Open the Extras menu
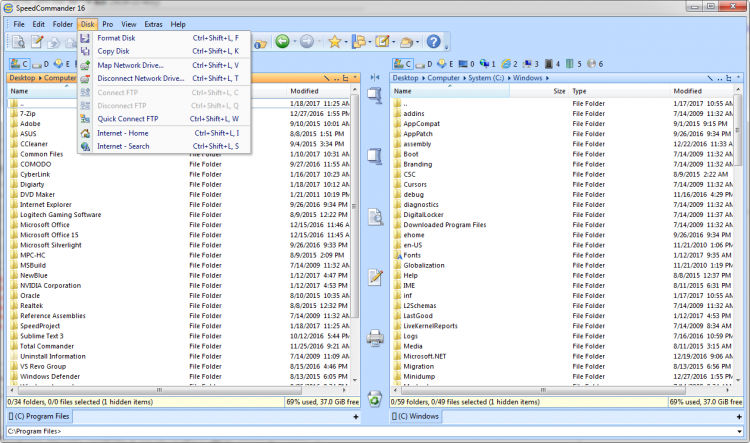Screen dimensions: 750x443 [154, 24]
